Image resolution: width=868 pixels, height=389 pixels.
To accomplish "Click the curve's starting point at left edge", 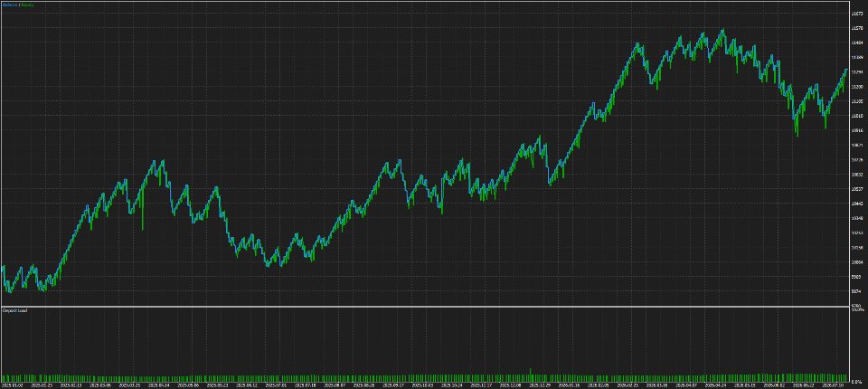I will [3, 266].
